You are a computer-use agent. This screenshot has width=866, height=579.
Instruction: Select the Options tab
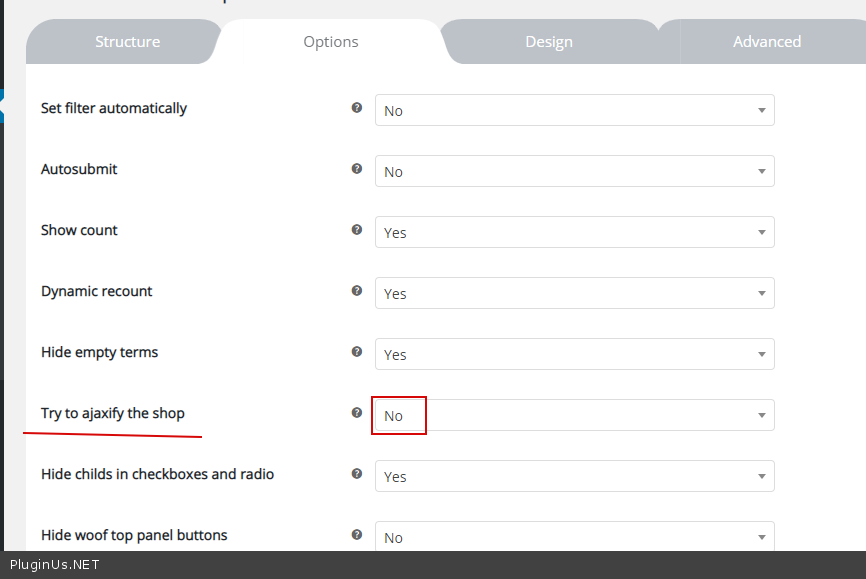(x=331, y=42)
